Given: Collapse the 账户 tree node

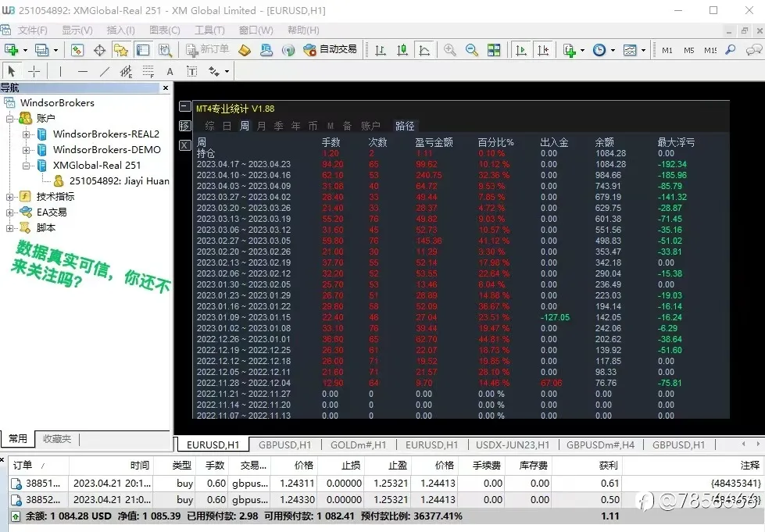Looking at the screenshot, I should point(9,119).
